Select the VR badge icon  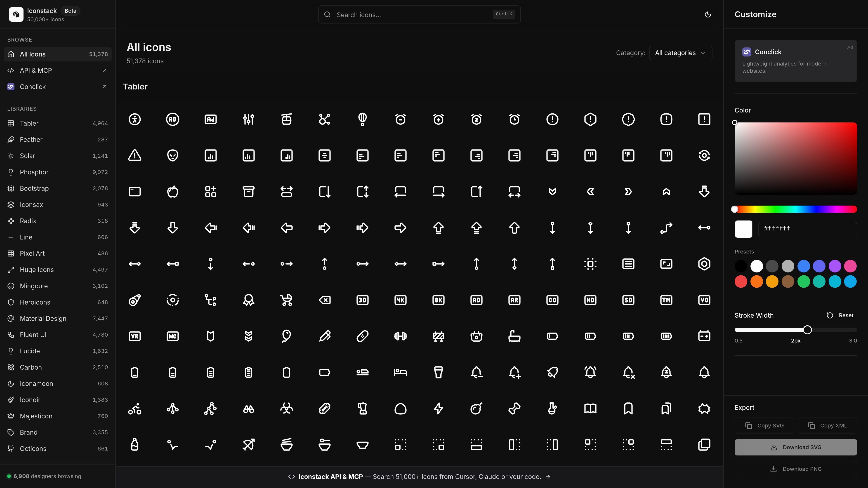click(134, 336)
